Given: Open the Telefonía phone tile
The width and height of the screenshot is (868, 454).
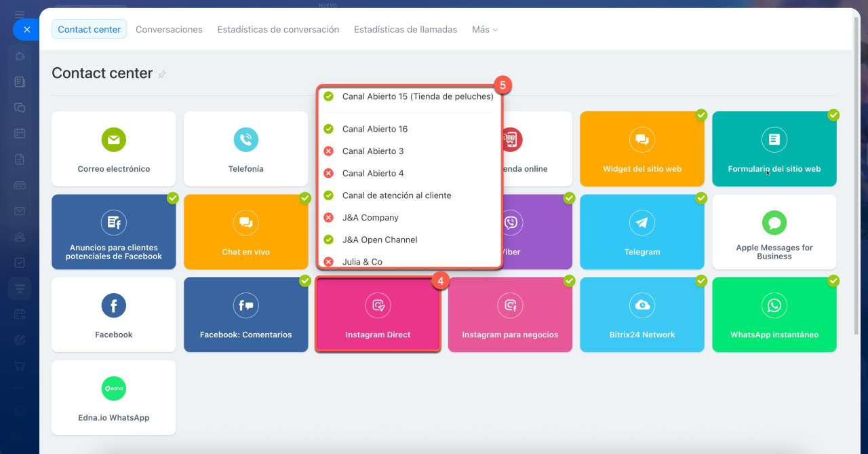Looking at the screenshot, I should point(245,149).
